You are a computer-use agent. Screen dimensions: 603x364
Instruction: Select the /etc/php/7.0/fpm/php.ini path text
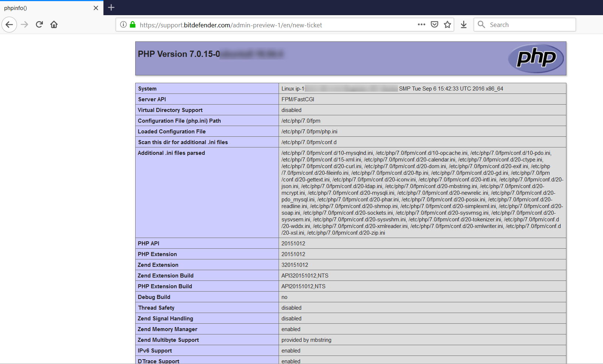click(x=309, y=131)
